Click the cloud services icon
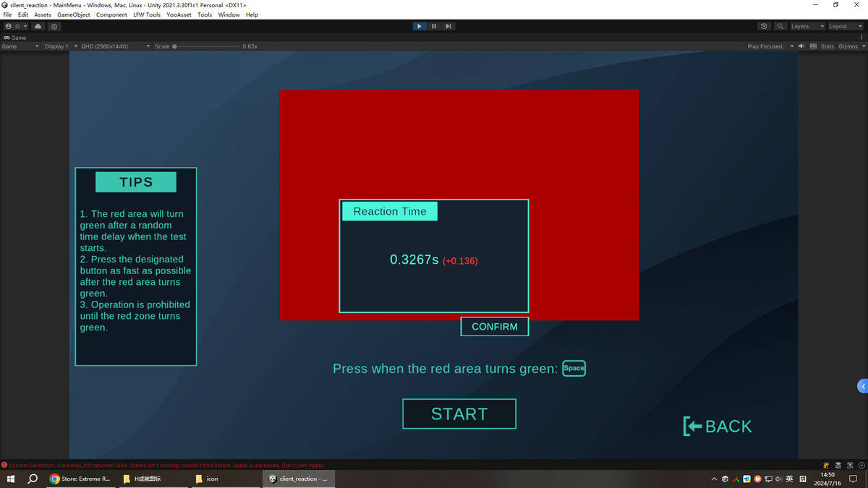Viewport: 868px width, 488px height. [38, 26]
